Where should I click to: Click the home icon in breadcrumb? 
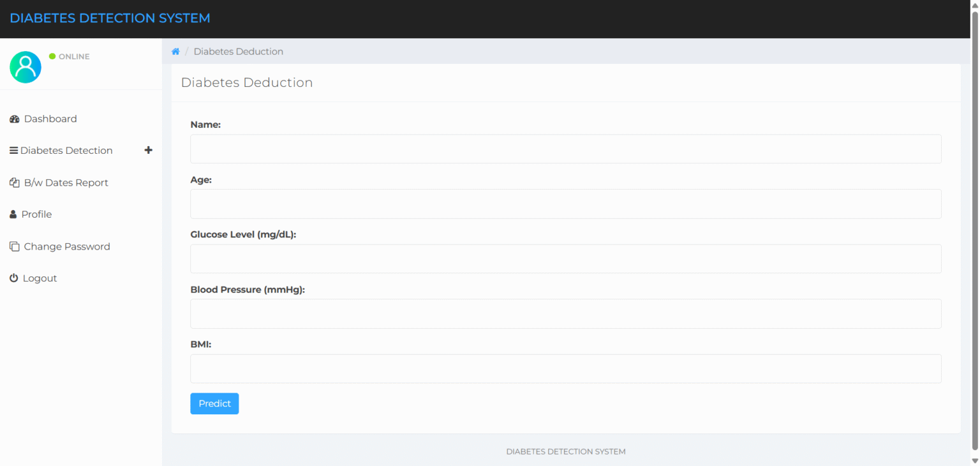coord(175,52)
